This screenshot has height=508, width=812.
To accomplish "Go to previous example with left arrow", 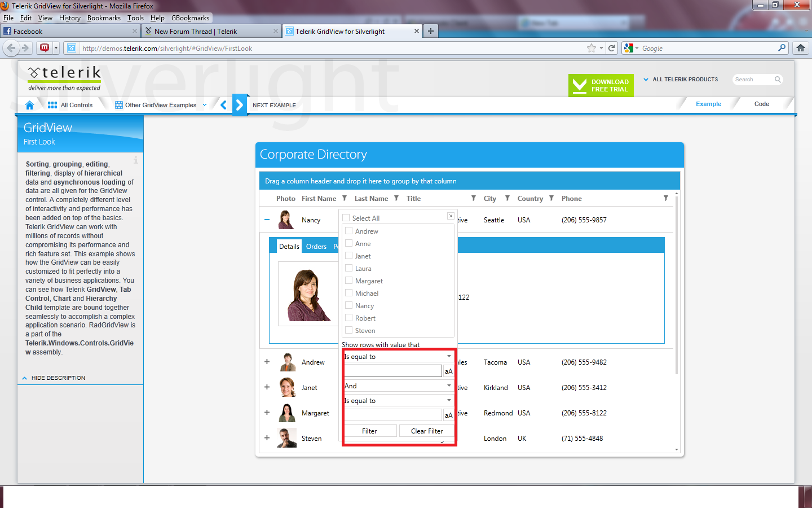I will (224, 105).
